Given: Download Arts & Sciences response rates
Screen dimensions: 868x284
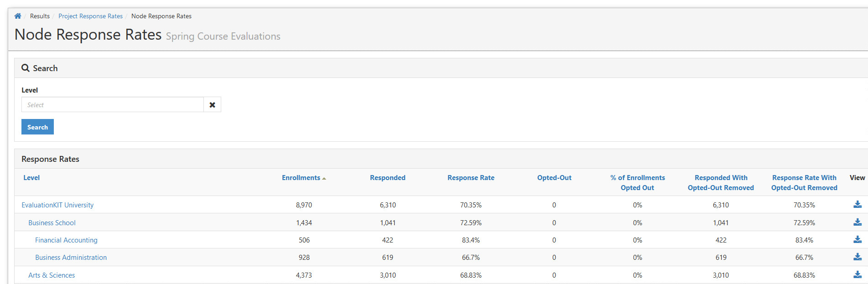Looking at the screenshot, I should pyautogui.click(x=858, y=275).
